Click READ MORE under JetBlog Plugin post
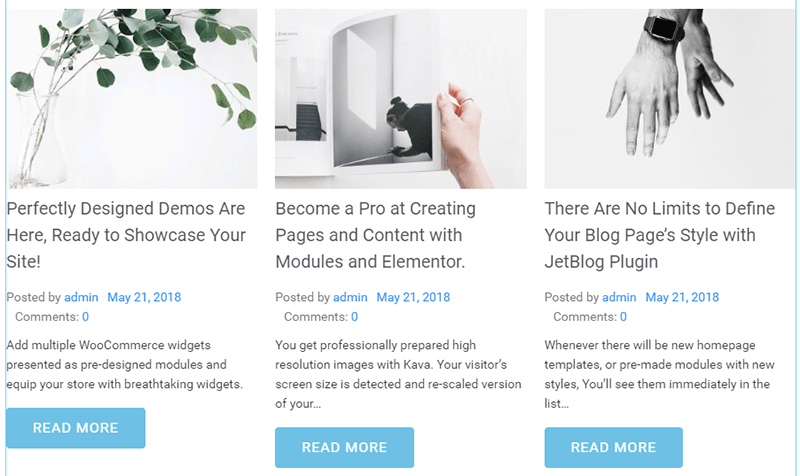Screen dimensions: 800x476 click(x=613, y=447)
